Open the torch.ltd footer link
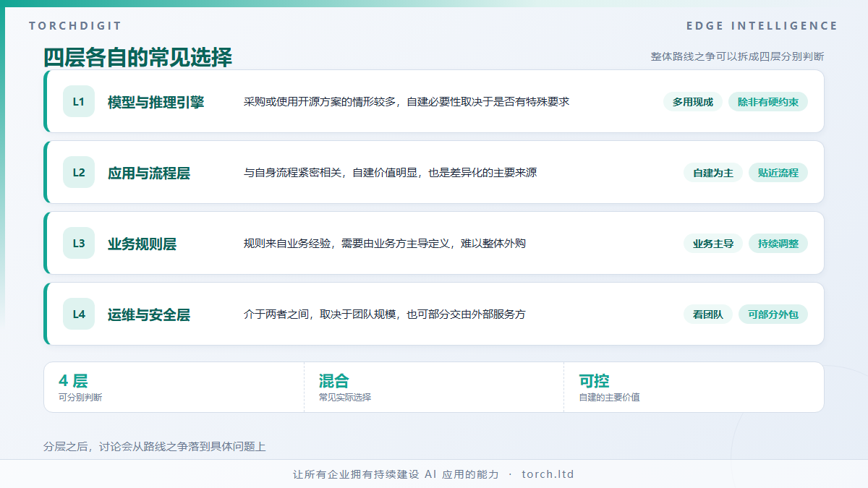This screenshot has width=868, height=488. 548,474
